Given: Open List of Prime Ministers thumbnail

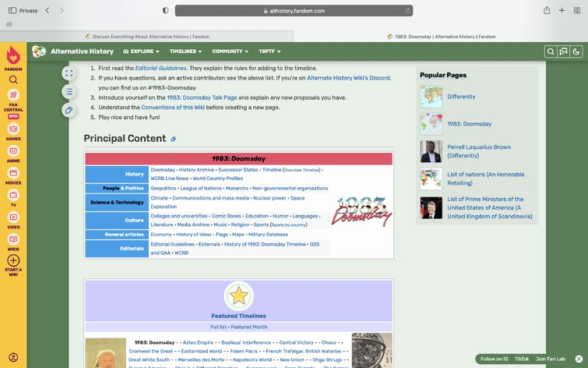Looking at the screenshot, I should pyautogui.click(x=431, y=207).
